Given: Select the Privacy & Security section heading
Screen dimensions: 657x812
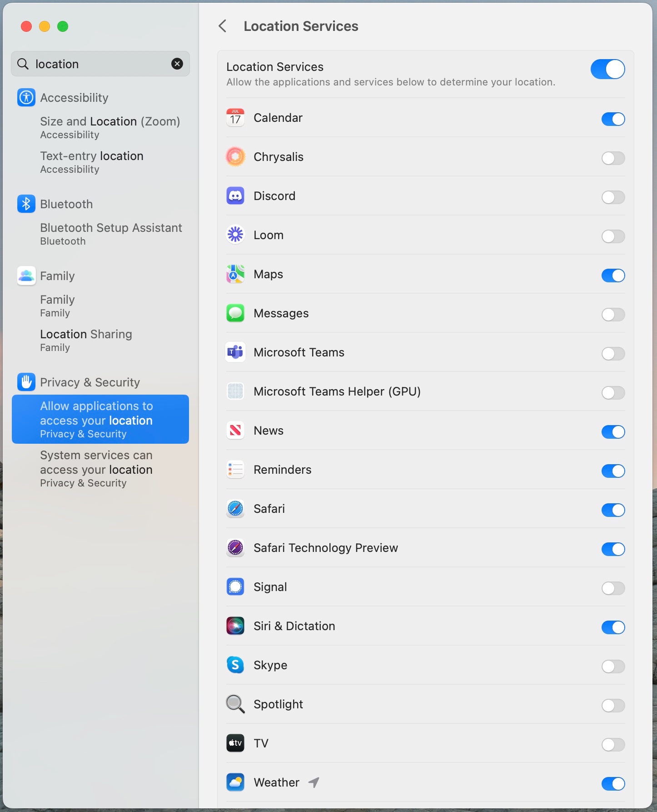Looking at the screenshot, I should click(x=90, y=382).
